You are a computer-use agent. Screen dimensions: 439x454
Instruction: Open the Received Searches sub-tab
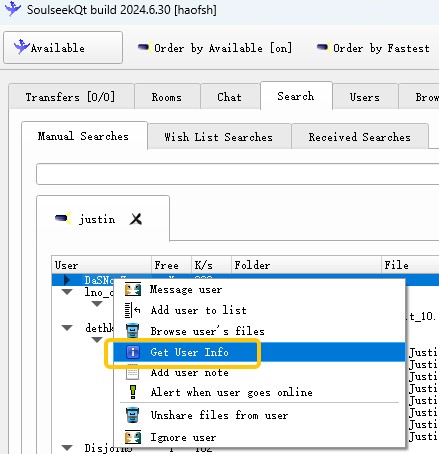360,137
